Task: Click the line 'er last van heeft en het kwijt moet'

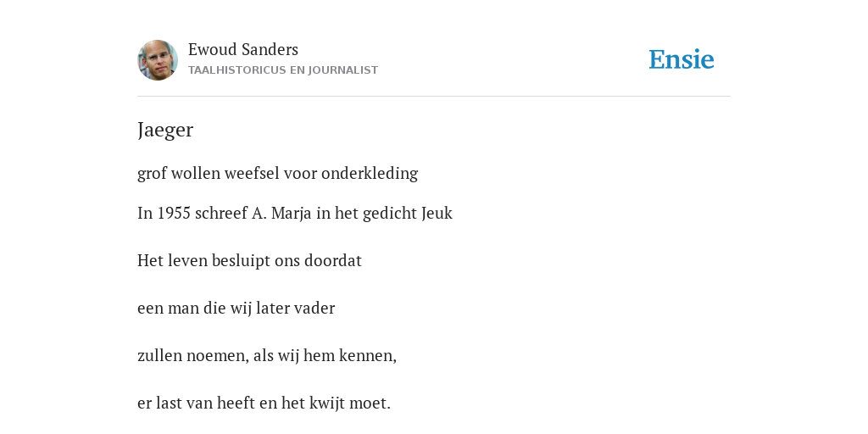Action: point(264,403)
